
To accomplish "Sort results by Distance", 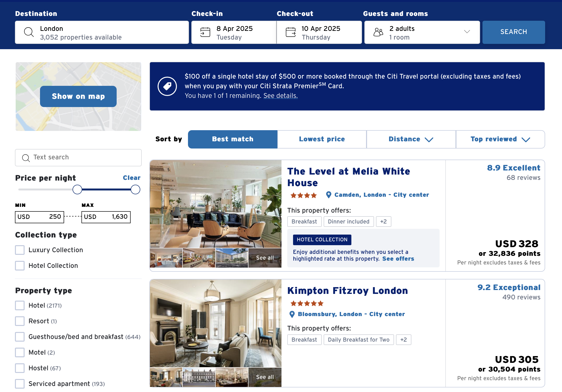I will (x=411, y=139).
